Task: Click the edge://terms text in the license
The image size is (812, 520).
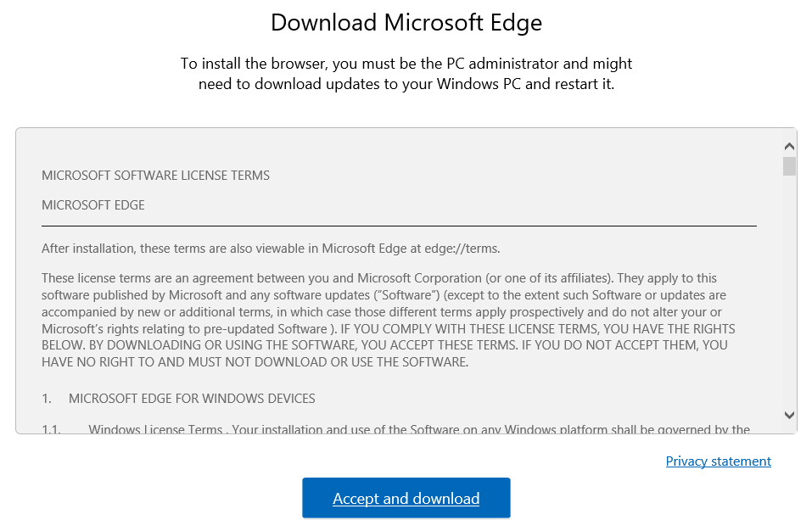Action: (465, 249)
